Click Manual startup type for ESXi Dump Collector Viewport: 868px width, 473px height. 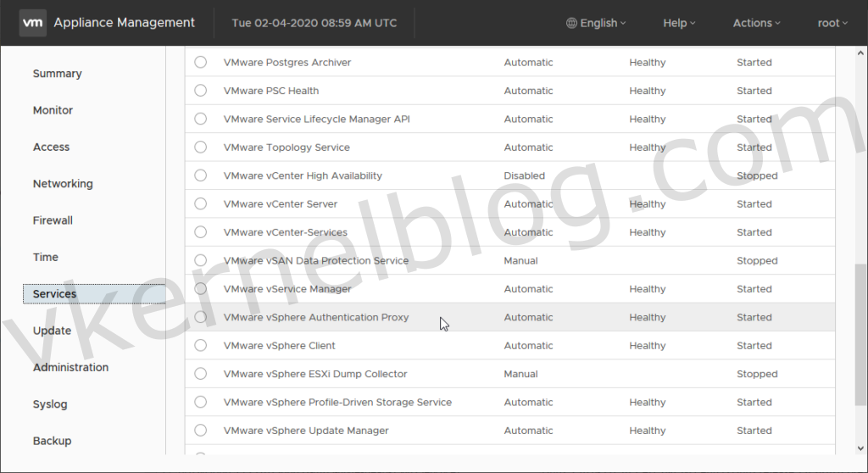[x=520, y=373]
